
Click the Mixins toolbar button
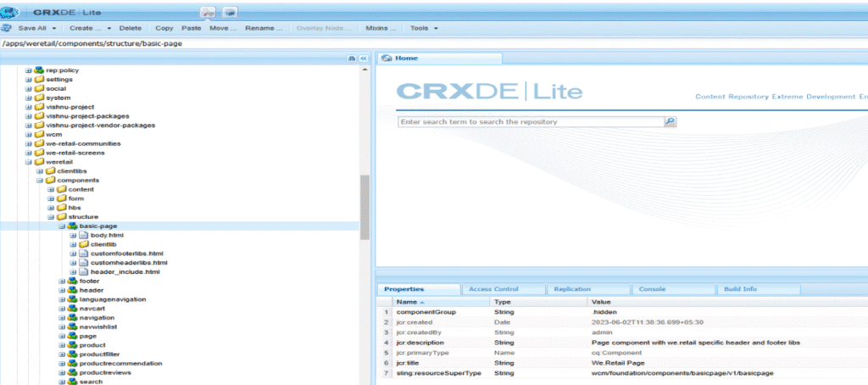(381, 28)
